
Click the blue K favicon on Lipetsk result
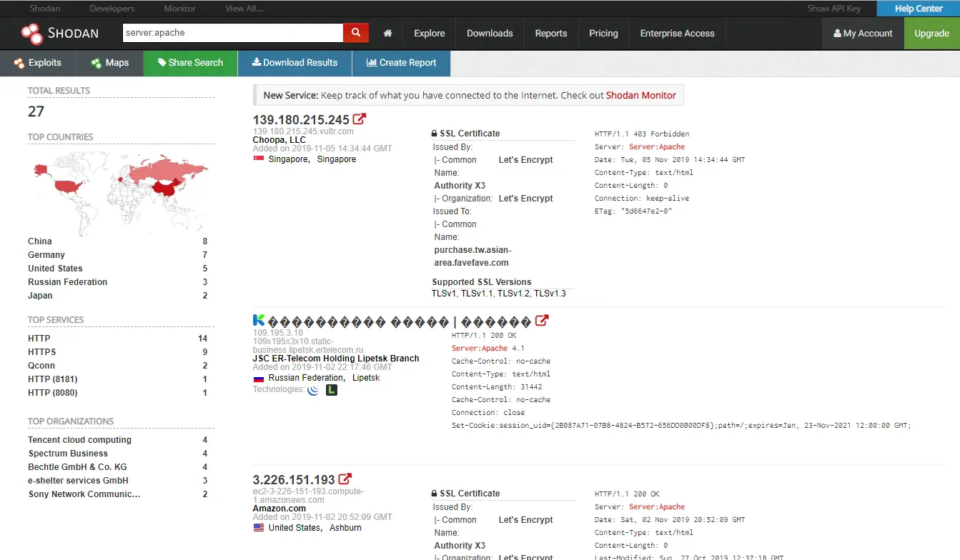point(259,320)
